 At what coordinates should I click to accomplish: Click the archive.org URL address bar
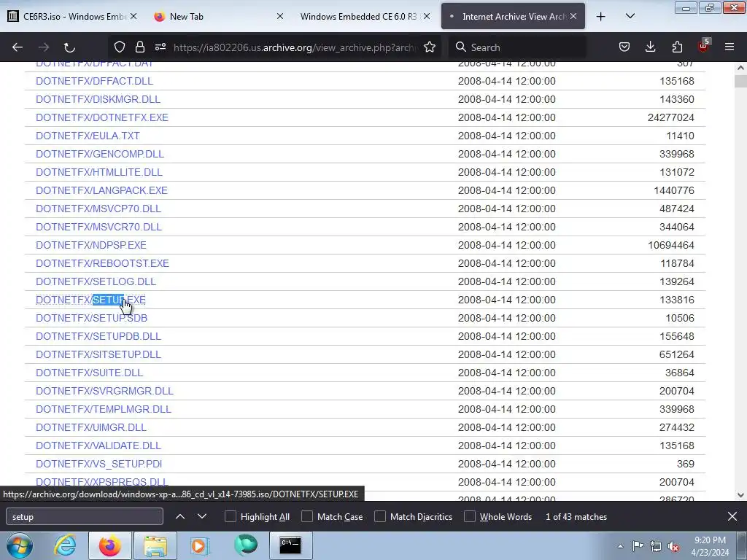(x=295, y=47)
